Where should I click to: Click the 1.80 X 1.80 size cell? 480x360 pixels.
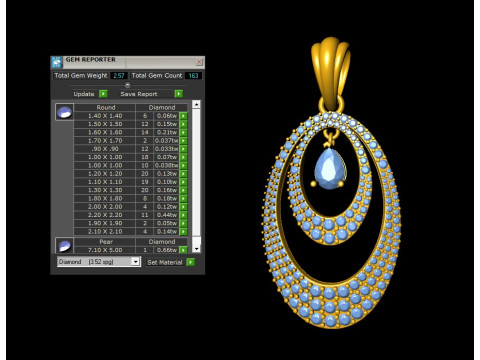pyautogui.click(x=105, y=199)
